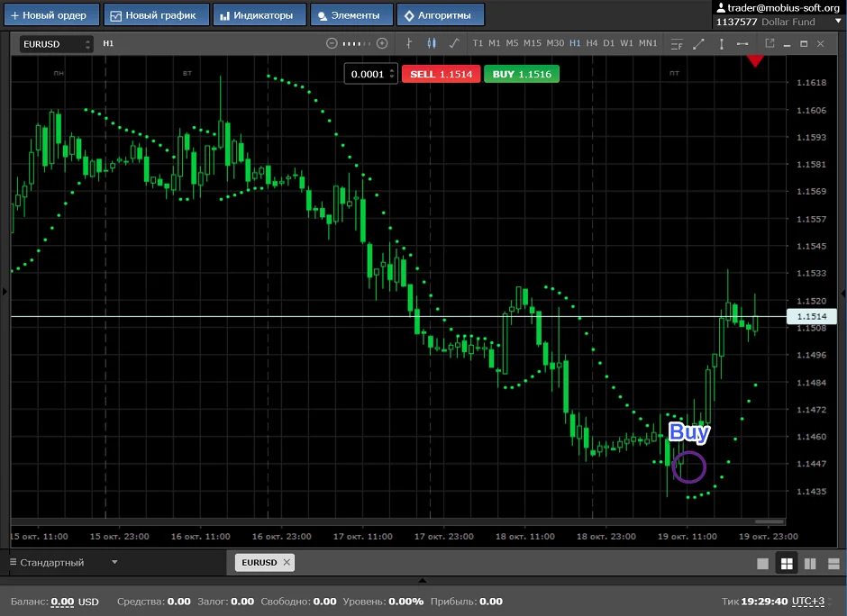Image resolution: width=847 pixels, height=616 pixels.
Task: Click the red triangle marker at chart top
Action: click(755, 61)
